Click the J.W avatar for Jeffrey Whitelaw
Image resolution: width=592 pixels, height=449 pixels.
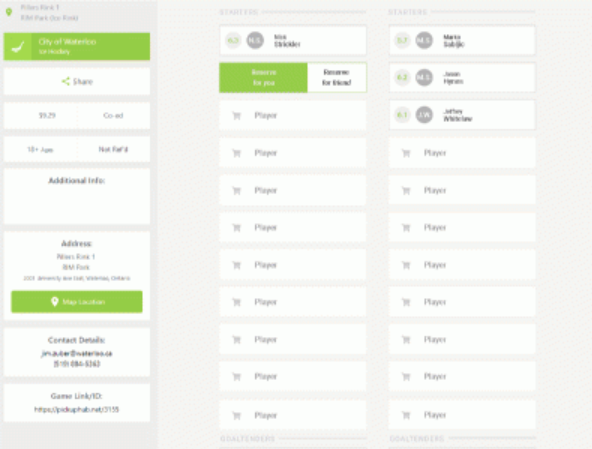tap(424, 115)
